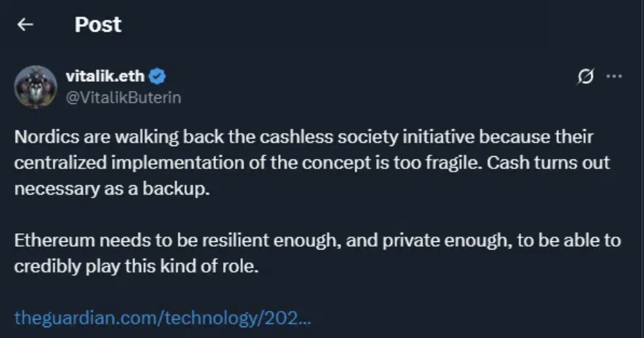The image size is (644, 338).
Task: Click the blue verified checkmark badge
Action: [x=157, y=76]
